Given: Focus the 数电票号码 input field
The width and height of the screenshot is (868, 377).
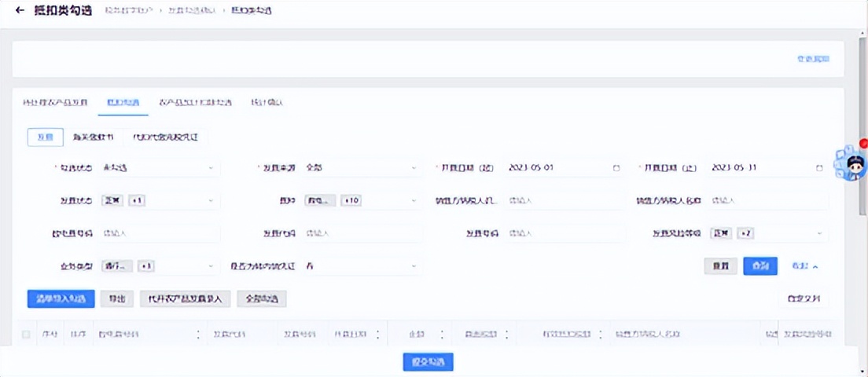Looking at the screenshot, I should (x=160, y=234).
